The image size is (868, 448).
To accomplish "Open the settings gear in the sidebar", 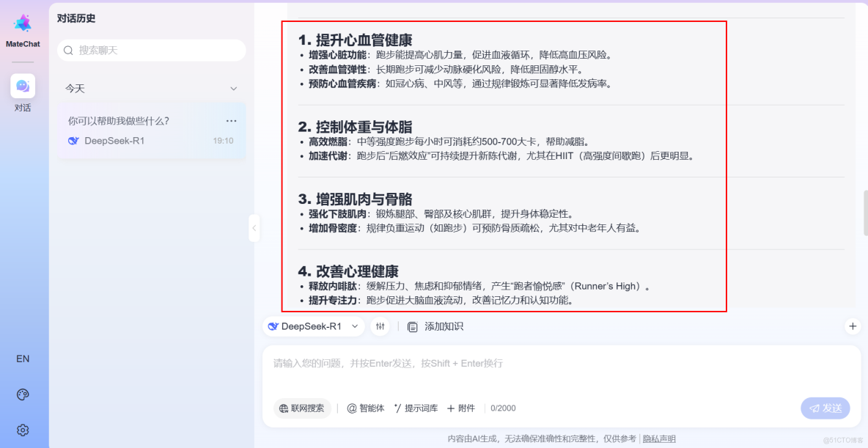I will 23,430.
